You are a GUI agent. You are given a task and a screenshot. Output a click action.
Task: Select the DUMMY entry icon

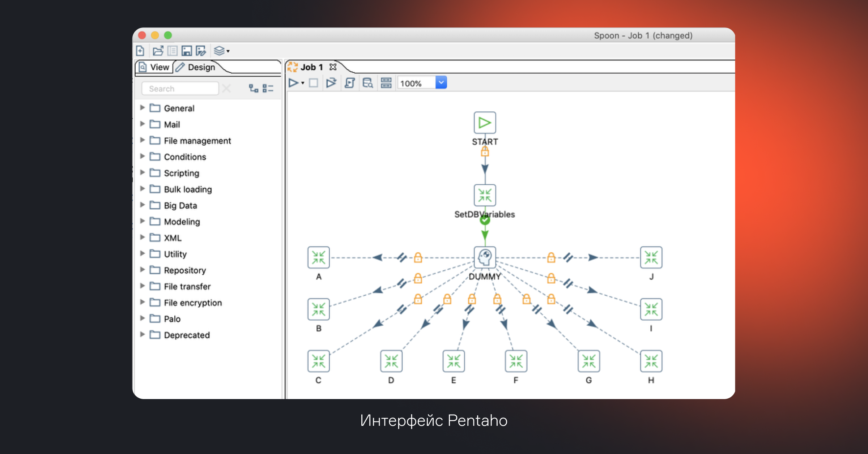point(485,257)
